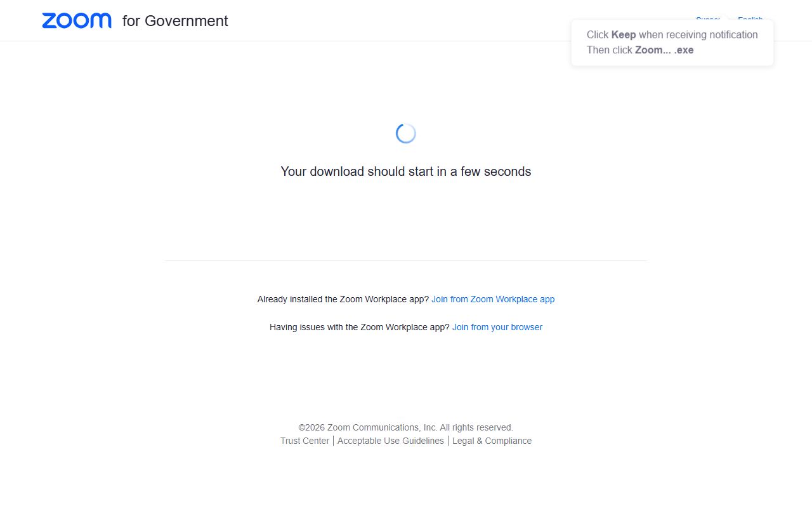Click "Then click" instruction line in tooltip
Image resolution: width=812 pixels, height=508 pixels.
tap(640, 50)
